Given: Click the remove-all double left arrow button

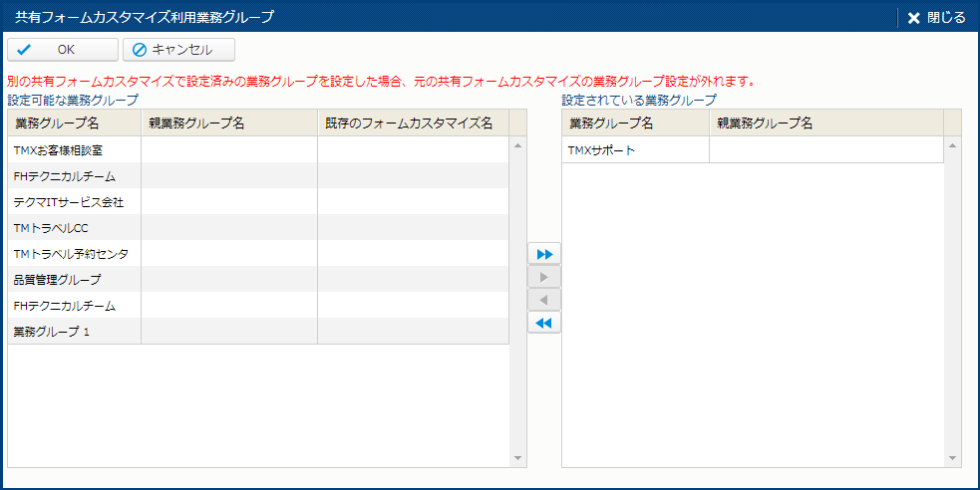Looking at the screenshot, I should click(x=543, y=323).
